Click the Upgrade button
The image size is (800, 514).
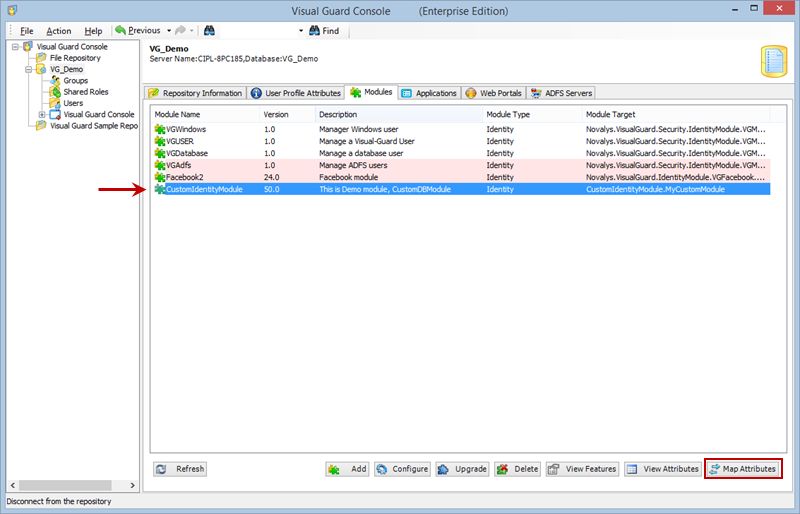coord(463,469)
